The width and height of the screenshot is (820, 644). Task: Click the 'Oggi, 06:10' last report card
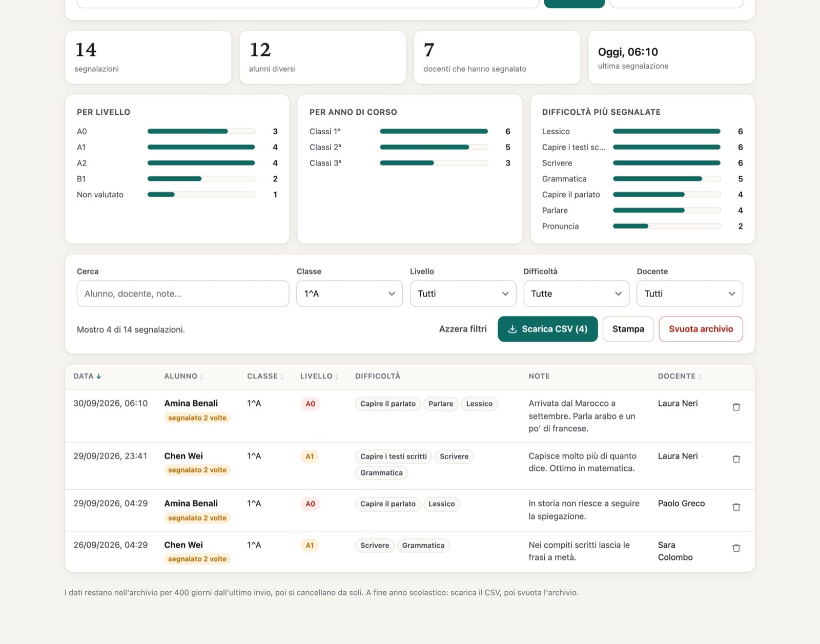(671, 57)
